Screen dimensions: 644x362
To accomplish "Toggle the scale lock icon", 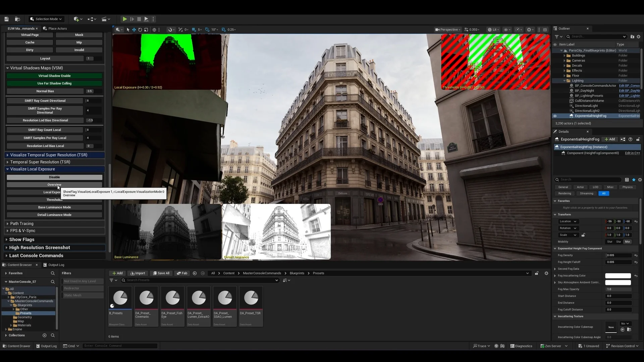I will coord(583,235).
